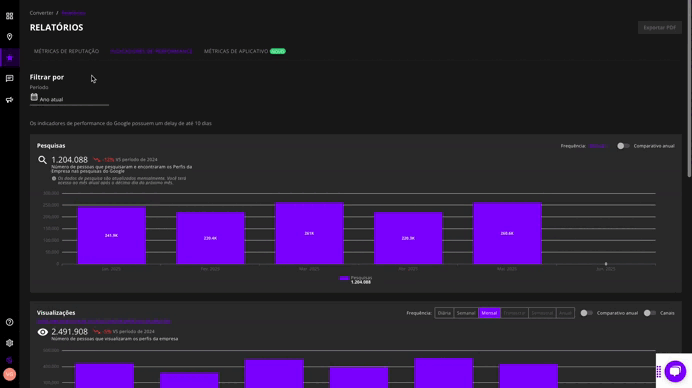Open the support chat bubble widget
The height and width of the screenshot is (388, 692).
point(675,371)
